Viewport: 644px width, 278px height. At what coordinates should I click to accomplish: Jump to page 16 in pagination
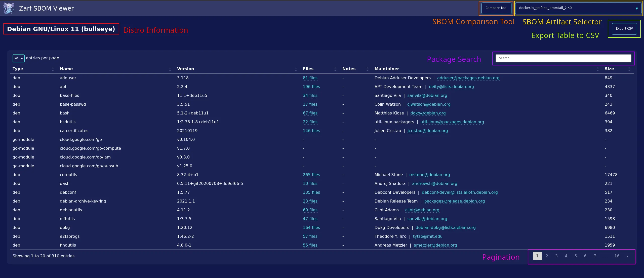pos(617,256)
